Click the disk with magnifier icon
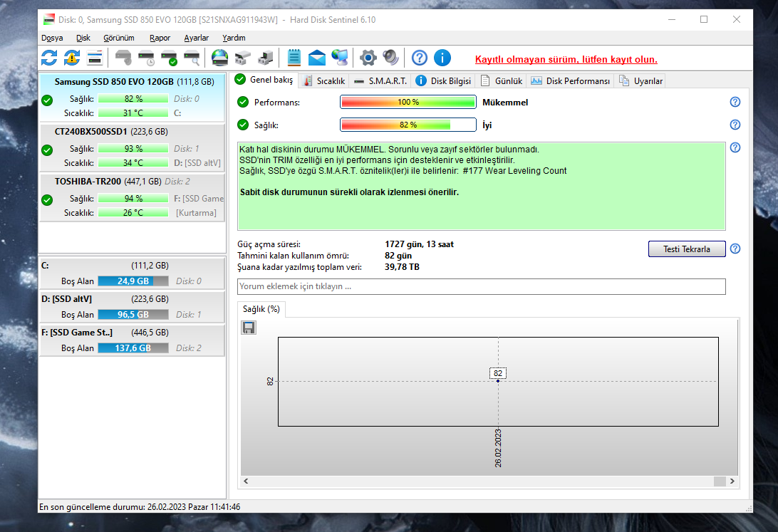 pos(192,58)
